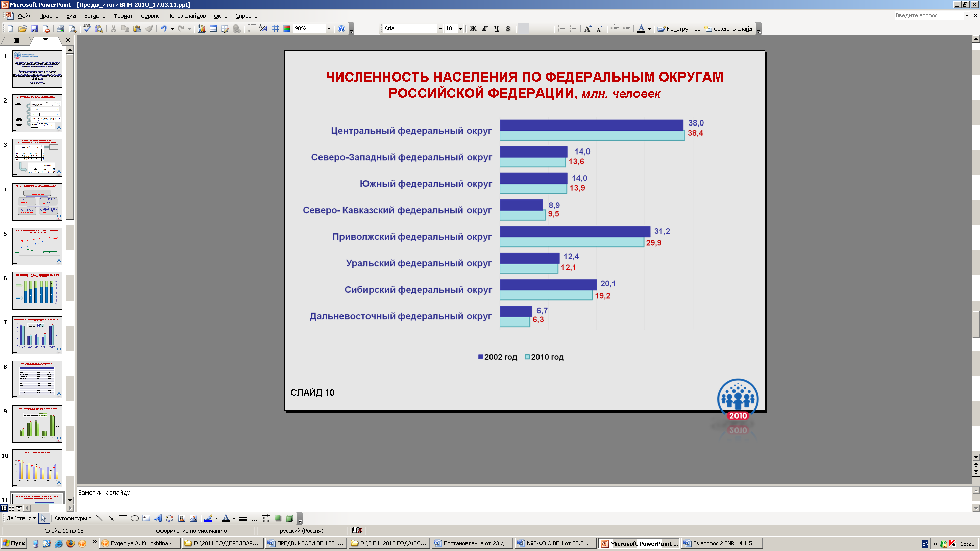Open the Вставка menu

pos(94,16)
